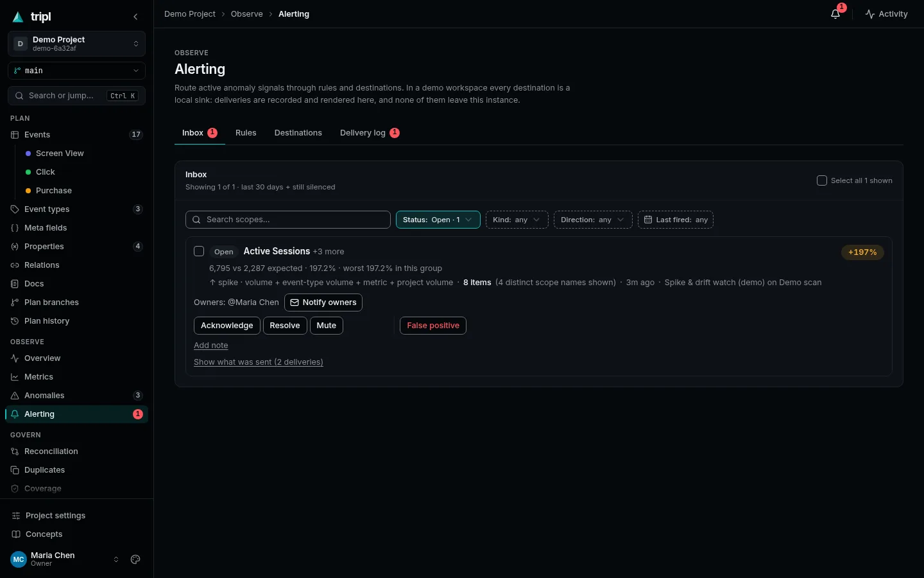Screen dimensions: 924x578
Task: Click Notify owners
Action: (323, 302)
